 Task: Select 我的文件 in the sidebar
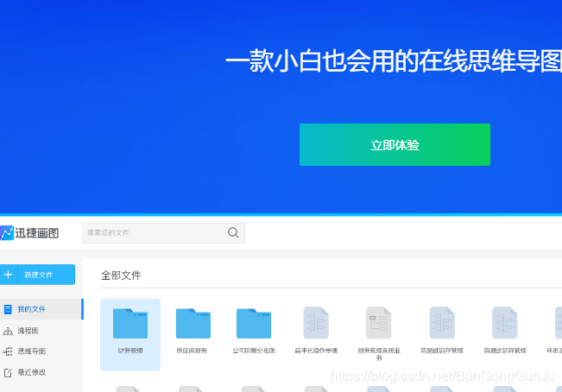click(x=41, y=309)
